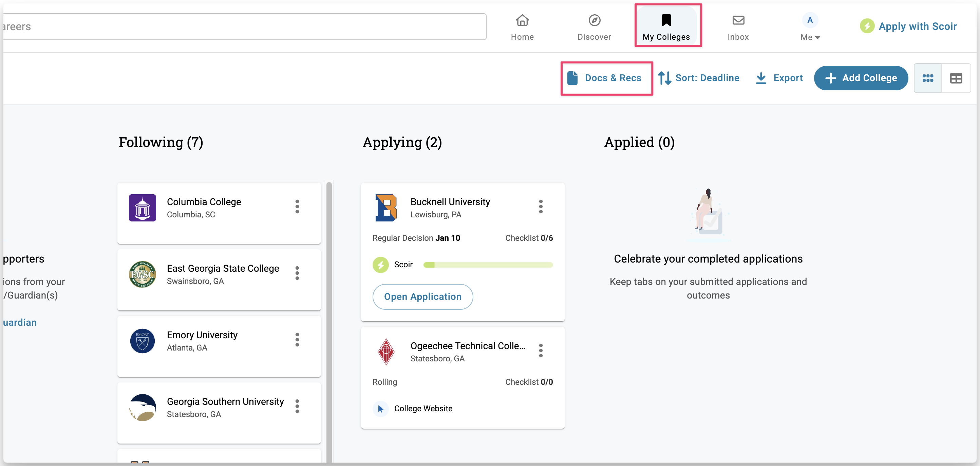This screenshot has height=466, width=980.
Task: Click the Bucknell University logo
Action: coord(386,208)
